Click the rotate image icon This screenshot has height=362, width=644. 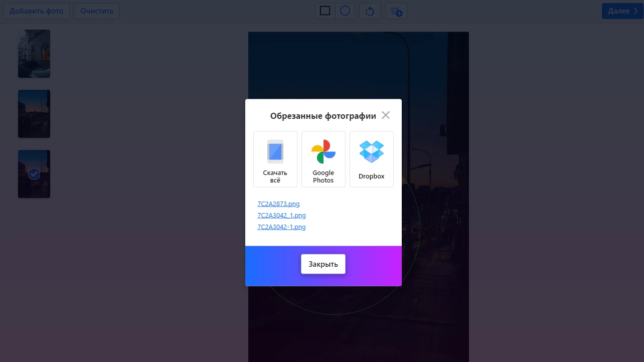(x=370, y=11)
